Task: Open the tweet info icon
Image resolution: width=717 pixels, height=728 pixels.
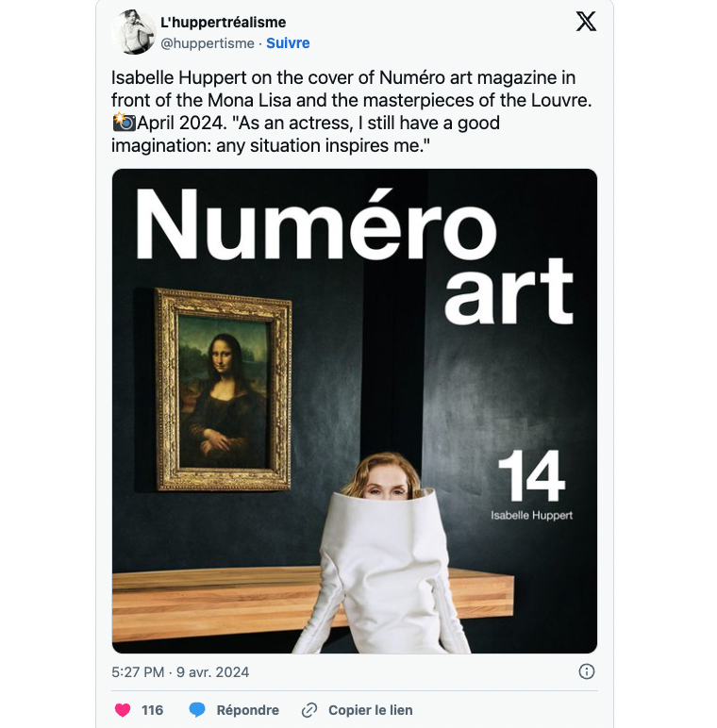Action: (587, 671)
